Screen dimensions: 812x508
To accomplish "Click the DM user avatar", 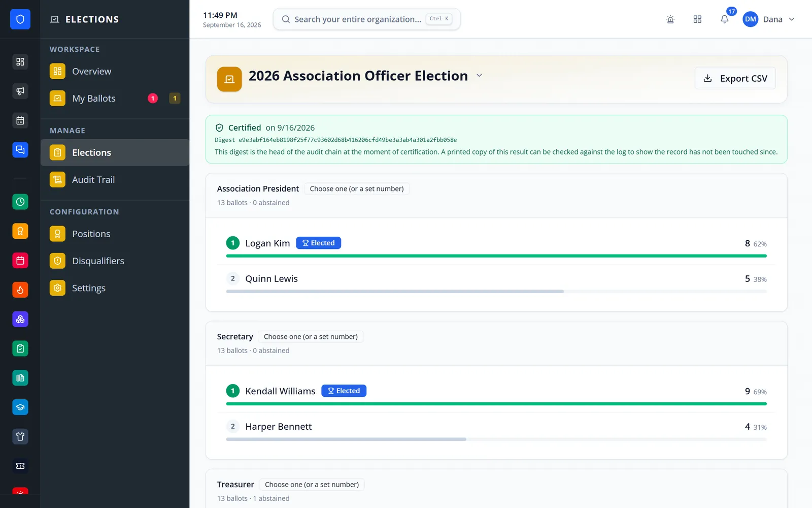I will (751, 19).
